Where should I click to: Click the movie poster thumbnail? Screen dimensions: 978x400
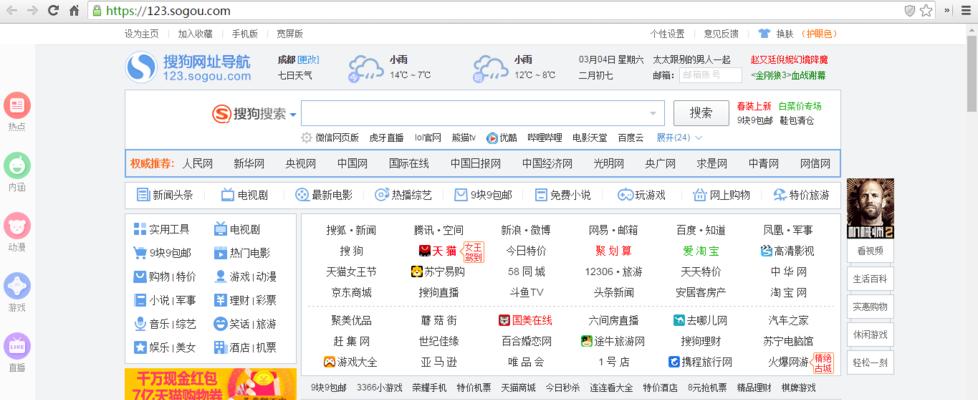(x=870, y=208)
